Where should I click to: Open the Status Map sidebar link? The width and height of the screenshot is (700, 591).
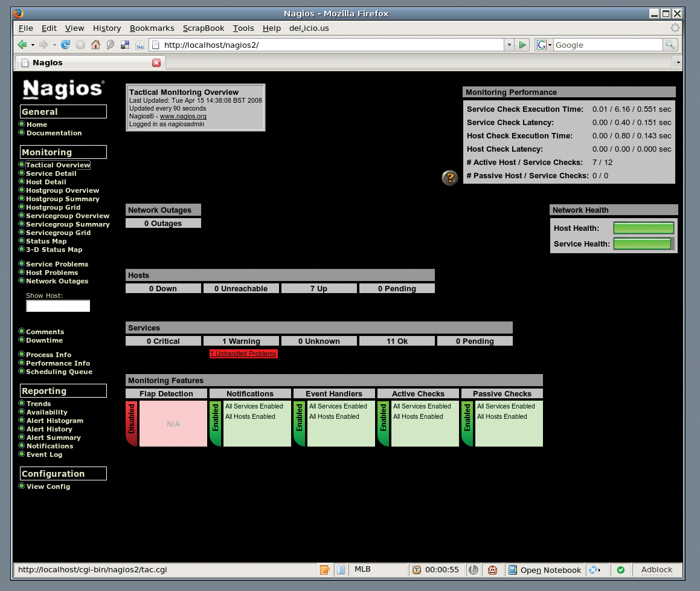[x=46, y=241]
